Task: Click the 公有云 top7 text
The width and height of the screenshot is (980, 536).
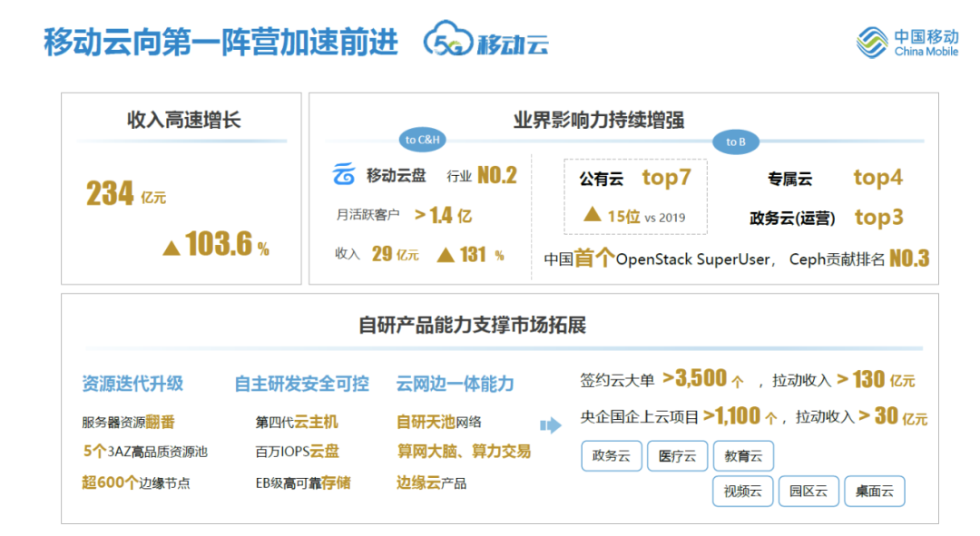Action: tap(635, 178)
